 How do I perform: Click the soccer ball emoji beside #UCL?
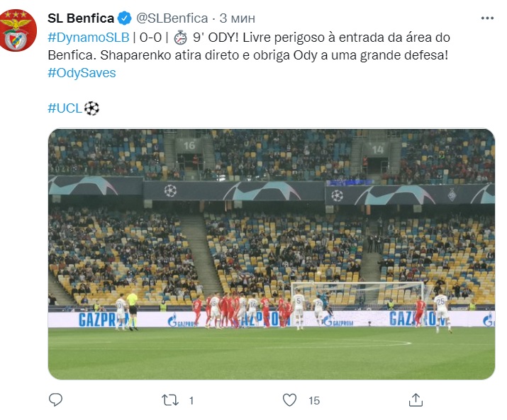(x=91, y=108)
